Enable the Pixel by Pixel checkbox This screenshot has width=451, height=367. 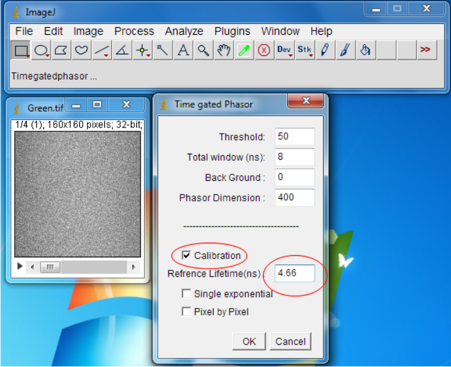186,312
